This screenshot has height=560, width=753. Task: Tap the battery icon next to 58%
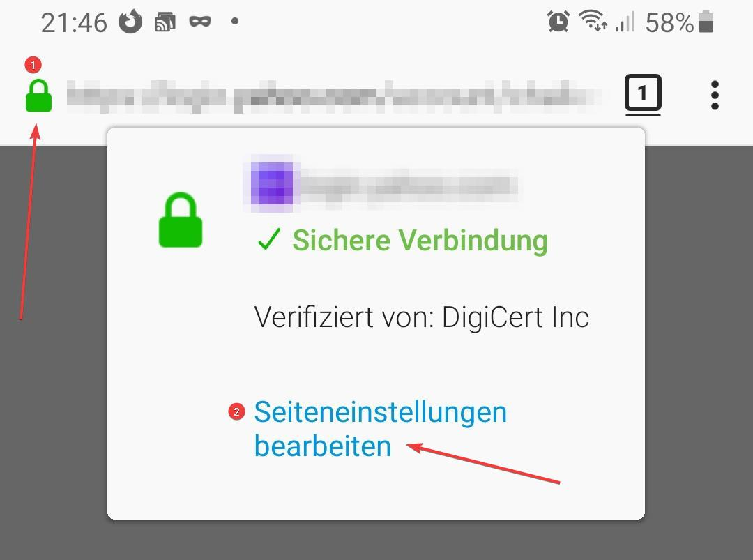(706, 22)
